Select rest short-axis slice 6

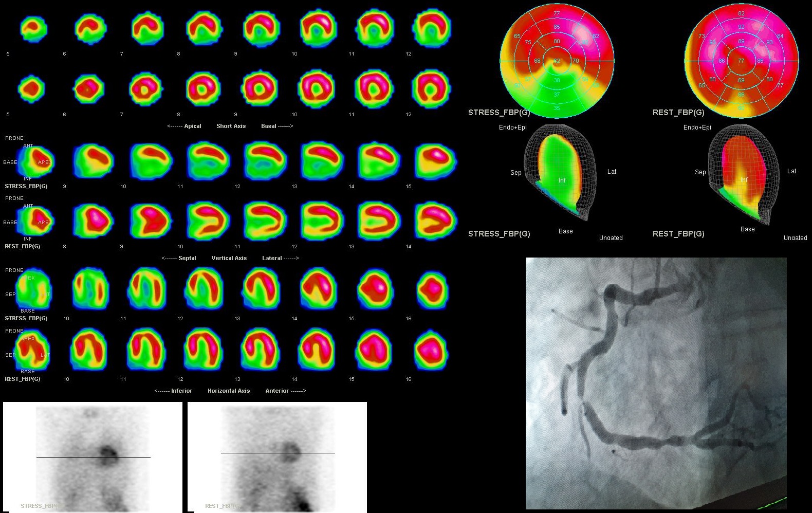(x=88, y=89)
